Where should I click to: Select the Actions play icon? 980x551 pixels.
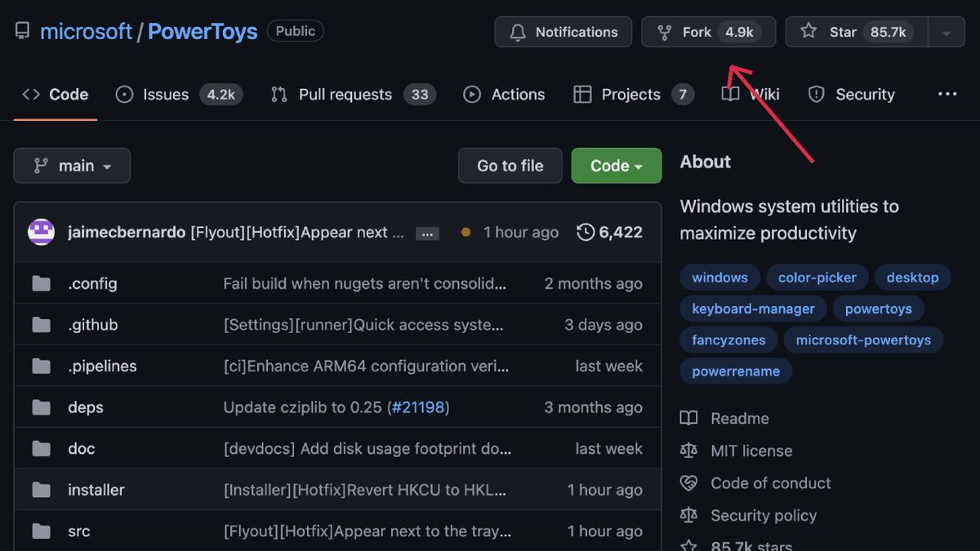(x=472, y=94)
